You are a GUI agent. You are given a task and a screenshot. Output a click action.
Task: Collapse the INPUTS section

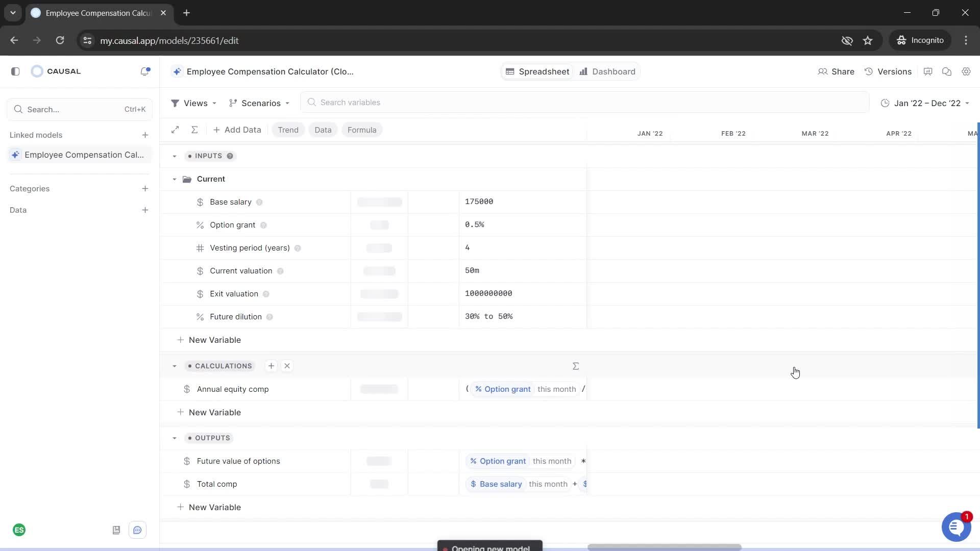[x=175, y=156]
